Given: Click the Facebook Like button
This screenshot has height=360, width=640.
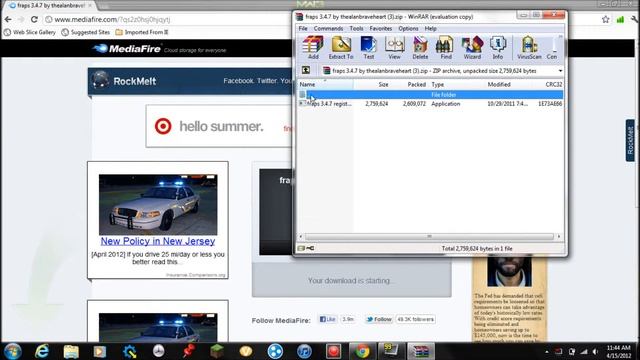Looking at the screenshot, I should [x=328, y=319].
